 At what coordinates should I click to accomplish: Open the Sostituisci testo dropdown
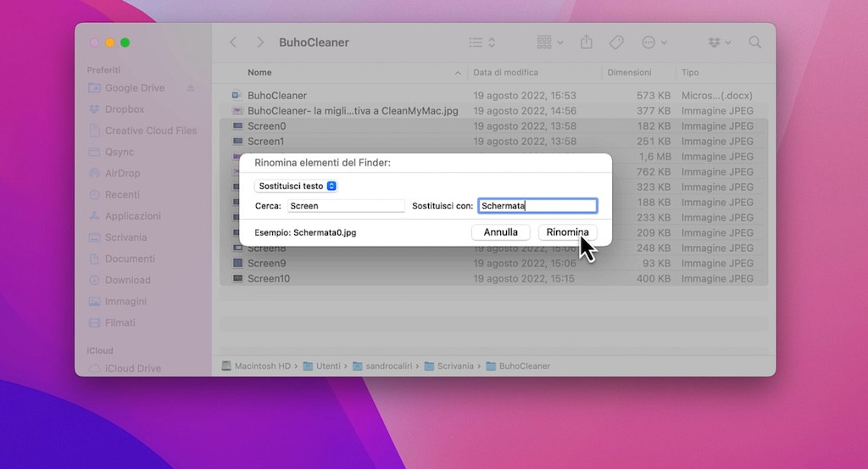[296, 186]
